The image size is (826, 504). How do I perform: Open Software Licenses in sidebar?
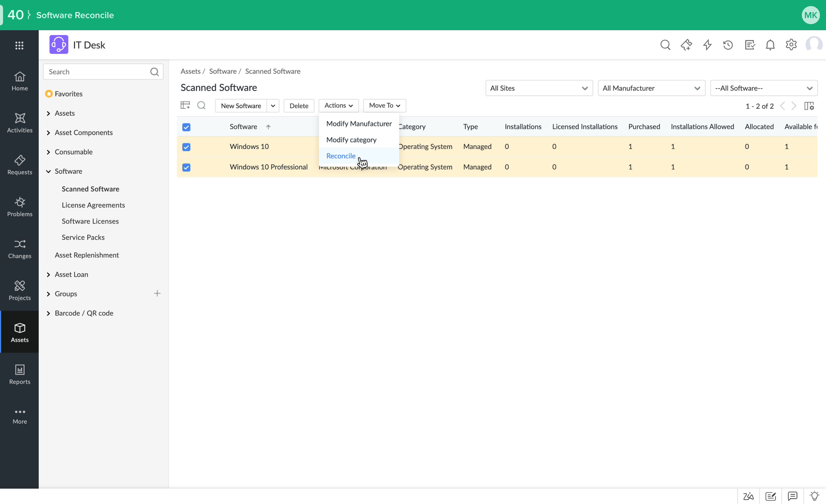coord(90,221)
